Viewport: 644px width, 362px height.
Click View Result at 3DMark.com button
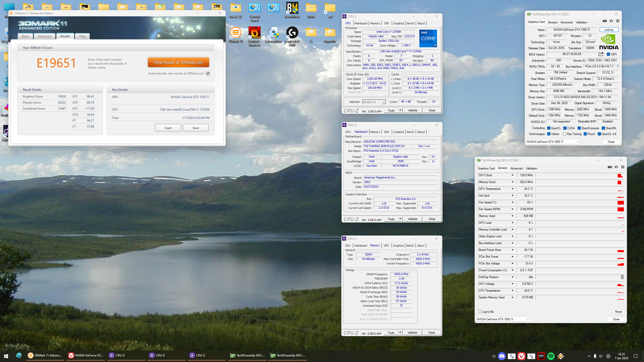[178, 62]
